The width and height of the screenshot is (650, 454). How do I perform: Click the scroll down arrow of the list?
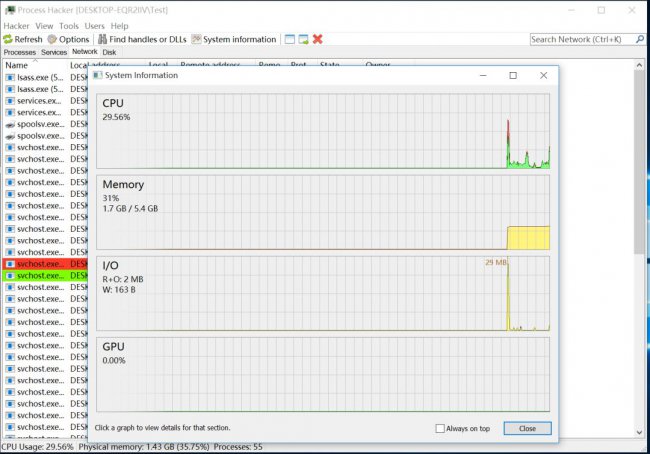[639, 432]
